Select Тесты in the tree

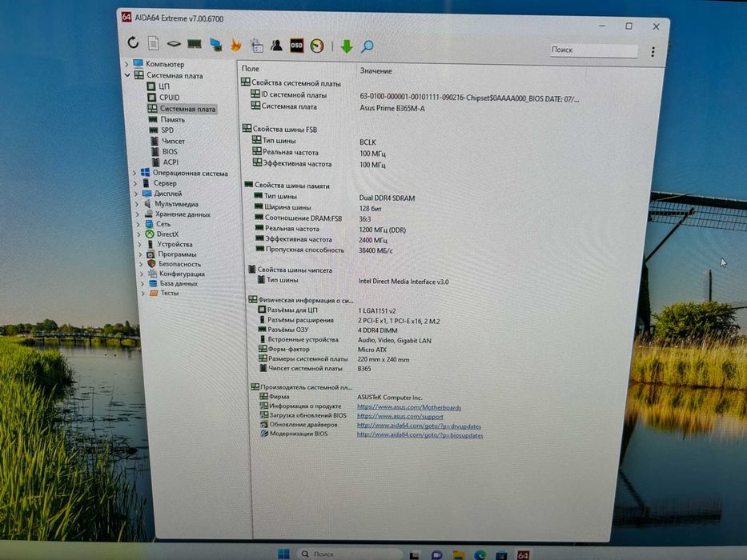(x=170, y=293)
